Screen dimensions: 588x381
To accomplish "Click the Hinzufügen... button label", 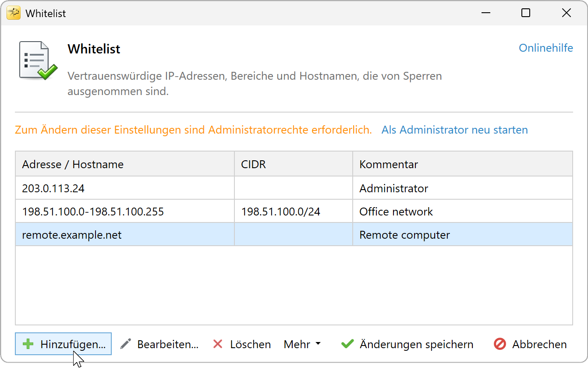I will click(x=73, y=344).
